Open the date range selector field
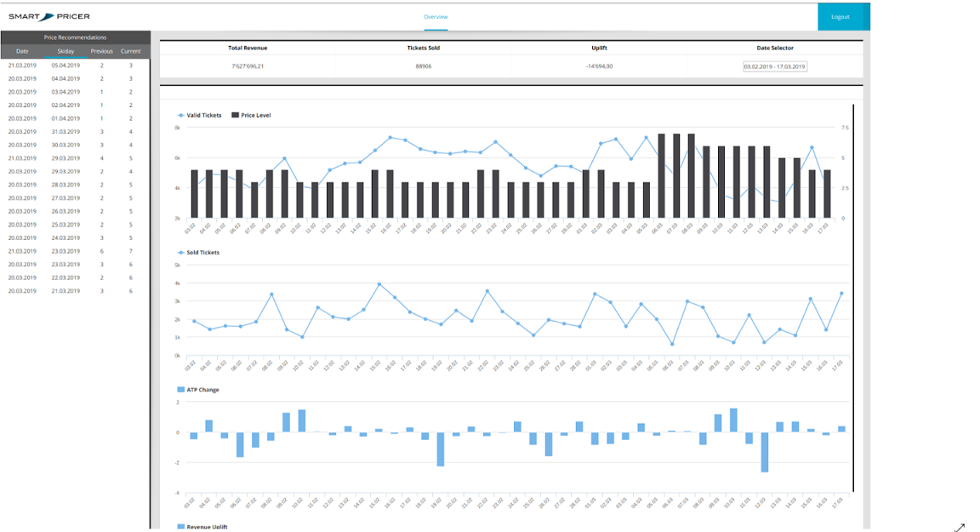The image size is (980, 532). [774, 66]
